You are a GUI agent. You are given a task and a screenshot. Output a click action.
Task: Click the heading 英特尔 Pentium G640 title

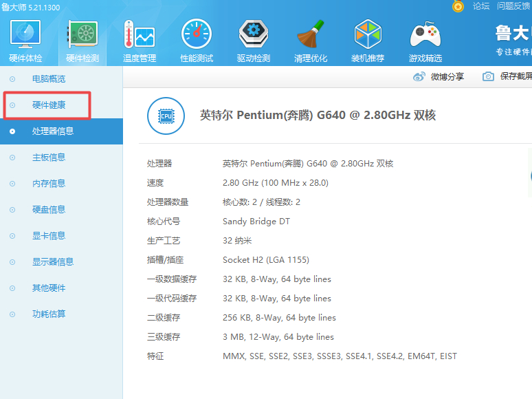(x=318, y=116)
